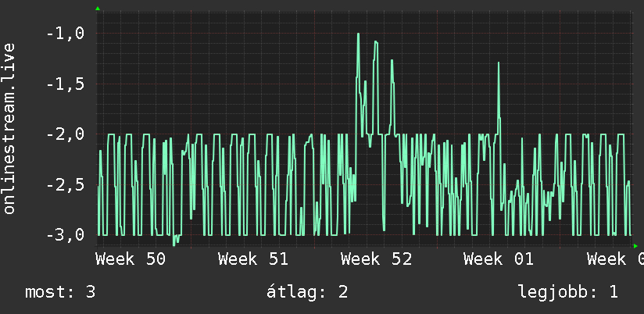Select the 'Week 01' axis label

(499, 259)
